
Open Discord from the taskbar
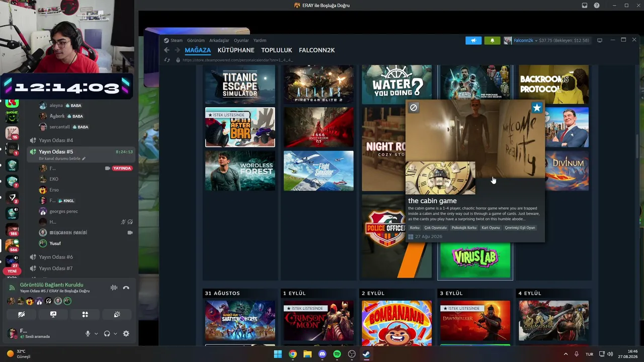322,354
